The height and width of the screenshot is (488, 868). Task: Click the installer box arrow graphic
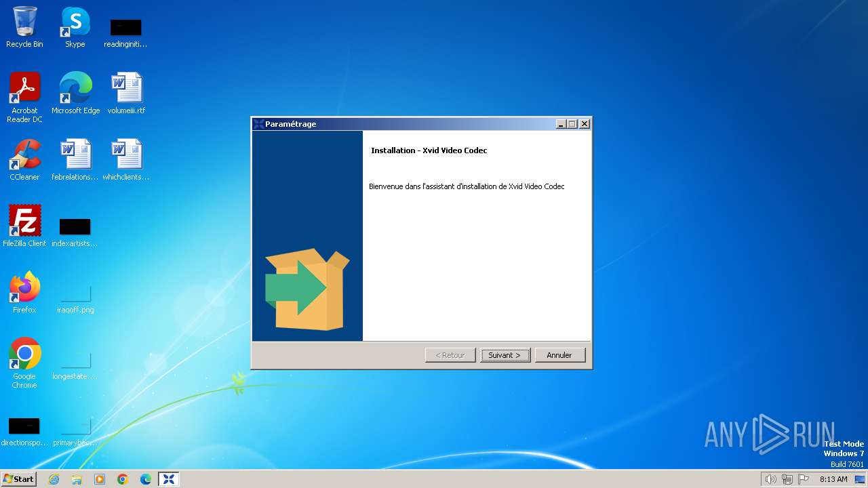(x=307, y=289)
